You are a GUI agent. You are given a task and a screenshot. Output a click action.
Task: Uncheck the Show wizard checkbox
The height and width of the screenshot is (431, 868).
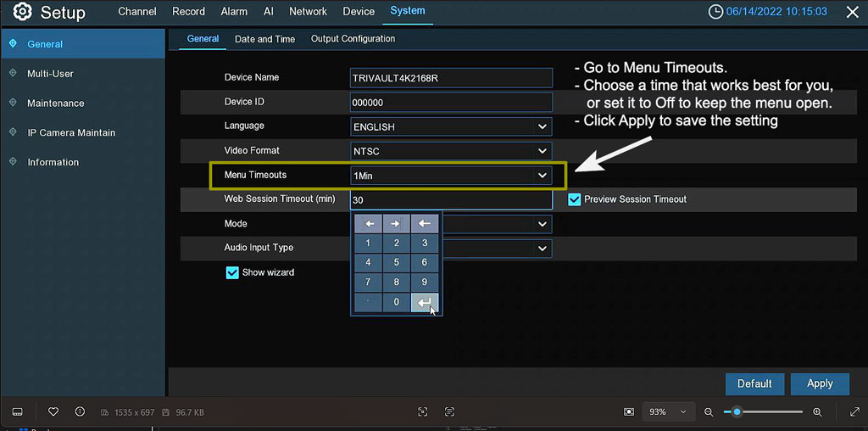coord(232,272)
